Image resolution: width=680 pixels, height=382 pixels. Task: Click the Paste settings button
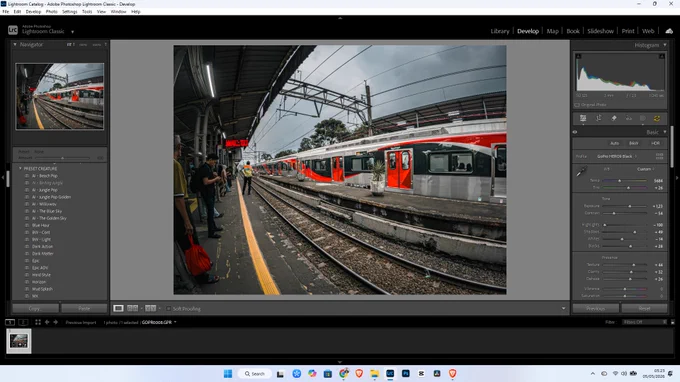click(x=84, y=308)
